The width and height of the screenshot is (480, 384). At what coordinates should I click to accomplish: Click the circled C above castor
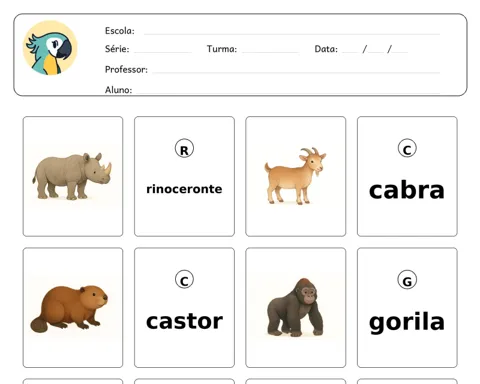coord(184,280)
